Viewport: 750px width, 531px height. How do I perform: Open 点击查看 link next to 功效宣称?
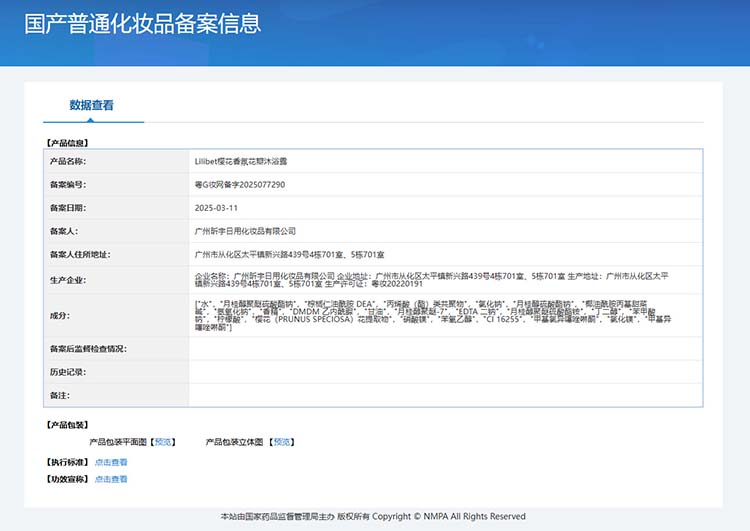click(111, 479)
